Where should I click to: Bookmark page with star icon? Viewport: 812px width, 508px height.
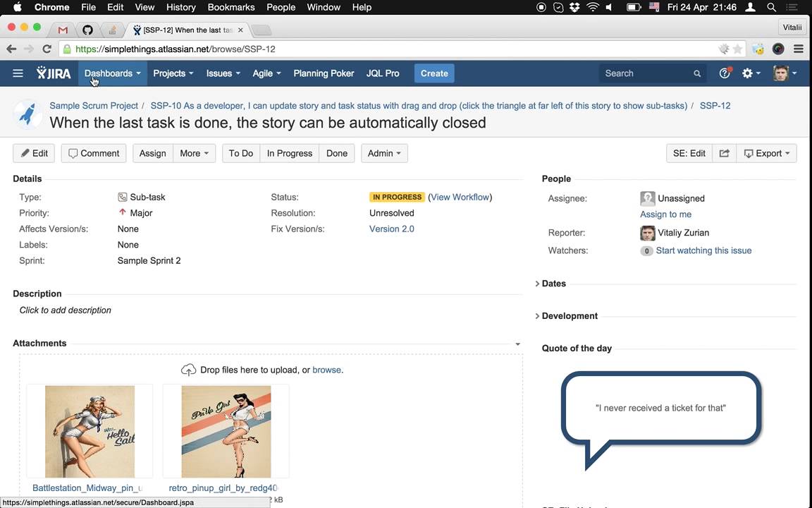point(738,49)
